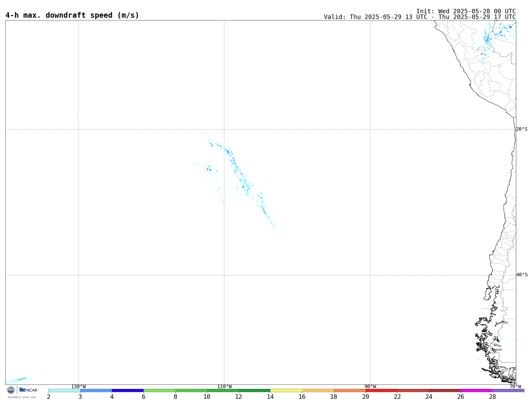Viewport: 532px width, 400px height.
Task: Click the ensemble.ucar.edu text
Action: (22, 397)
